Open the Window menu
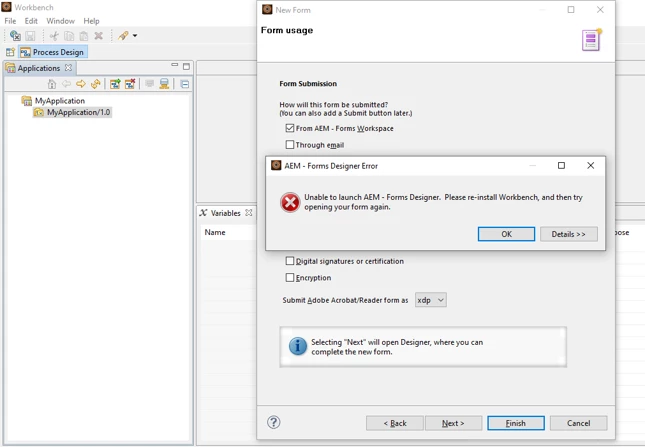 60,21
